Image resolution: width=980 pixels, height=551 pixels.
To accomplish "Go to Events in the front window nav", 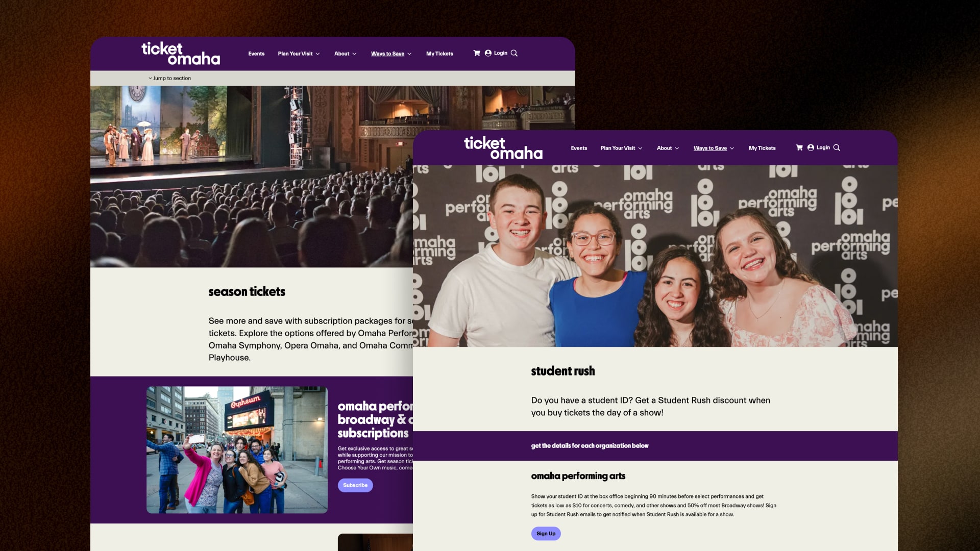I will pyautogui.click(x=579, y=148).
